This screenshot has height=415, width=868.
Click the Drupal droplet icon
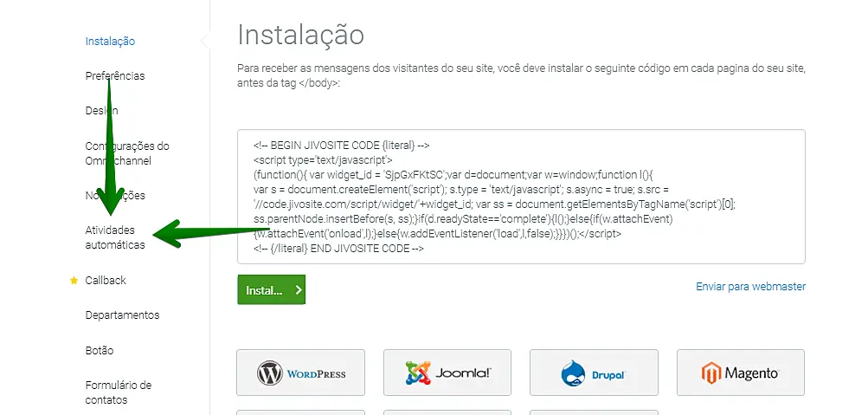[x=573, y=373]
